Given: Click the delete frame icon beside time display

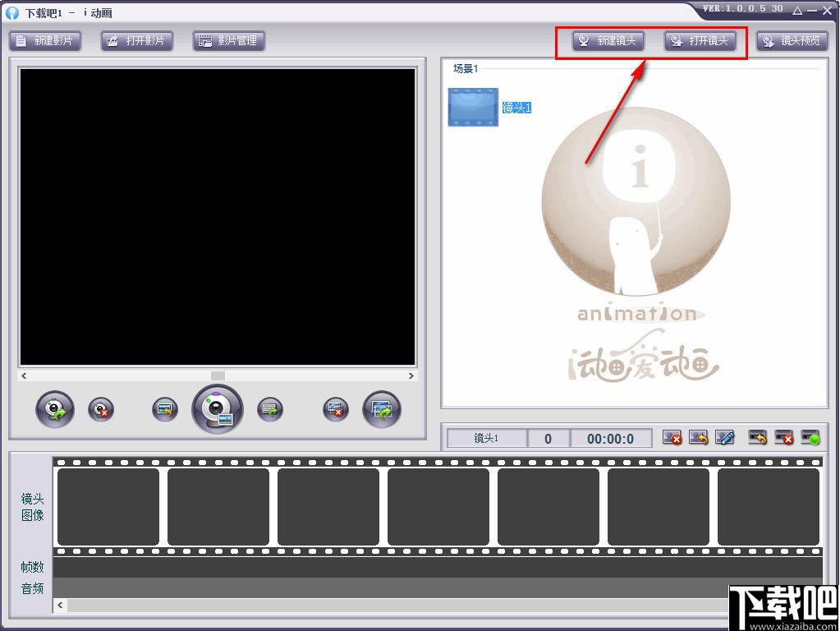Looking at the screenshot, I should tap(672, 437).
